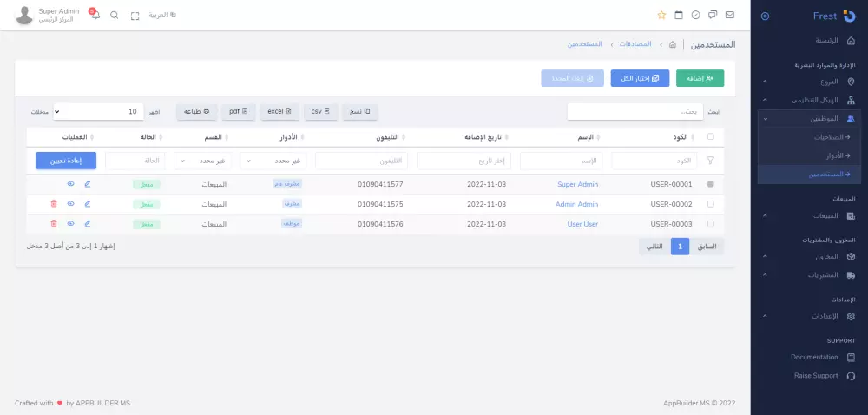Select USER-00003 row checkbox

711,224
